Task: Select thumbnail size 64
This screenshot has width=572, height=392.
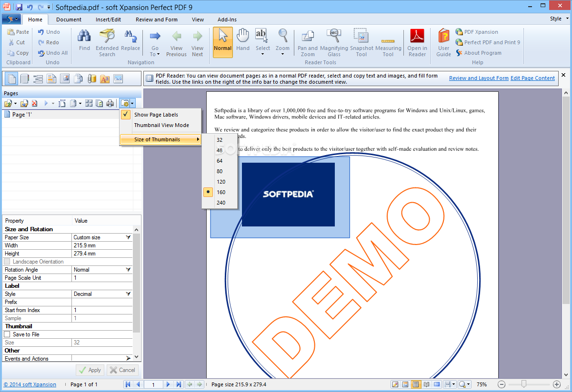Action: click(x=220, y=161)
